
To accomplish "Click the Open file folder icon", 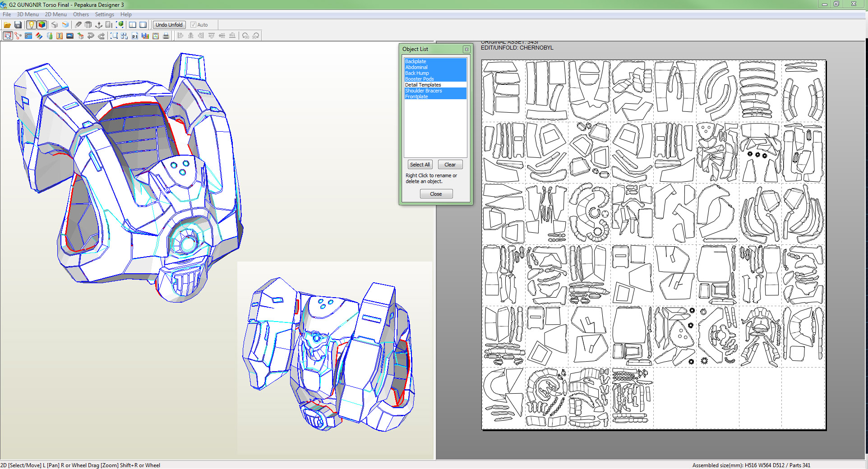I will coord(8,25).
